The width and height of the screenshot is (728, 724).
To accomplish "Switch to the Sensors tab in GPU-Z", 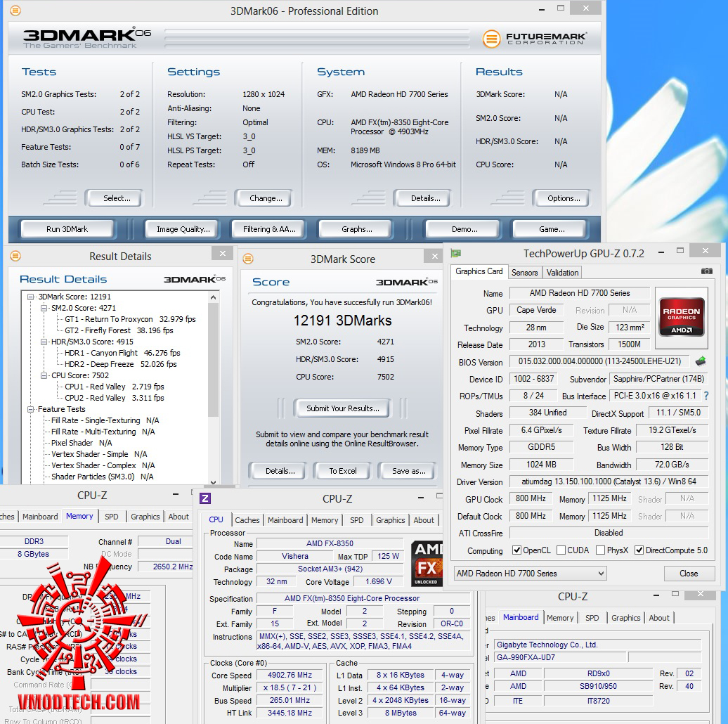I will click(x=525, y=273).
